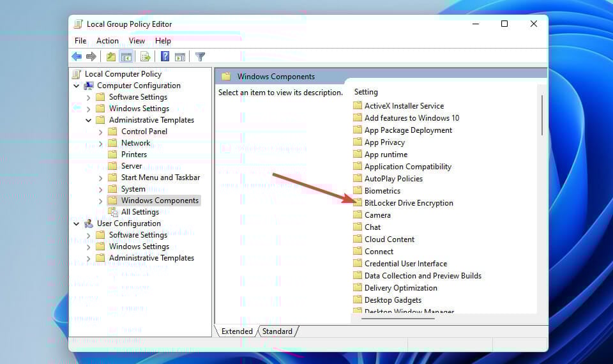The width and height of the screenshot is (613, 364).
Task: Click the horizontal scrollbar of settings list
Action: click(x=398, y=318)
